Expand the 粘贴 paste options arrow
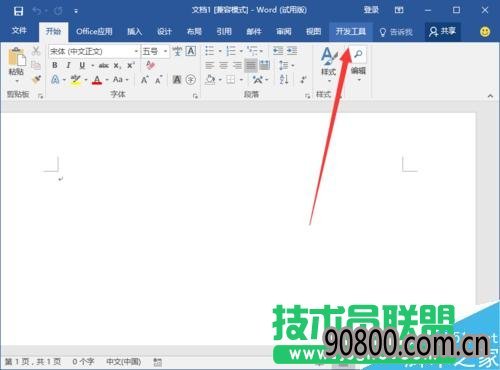This screenshot has width=500, height=370. pyautogui.click(x=16, y=81)
